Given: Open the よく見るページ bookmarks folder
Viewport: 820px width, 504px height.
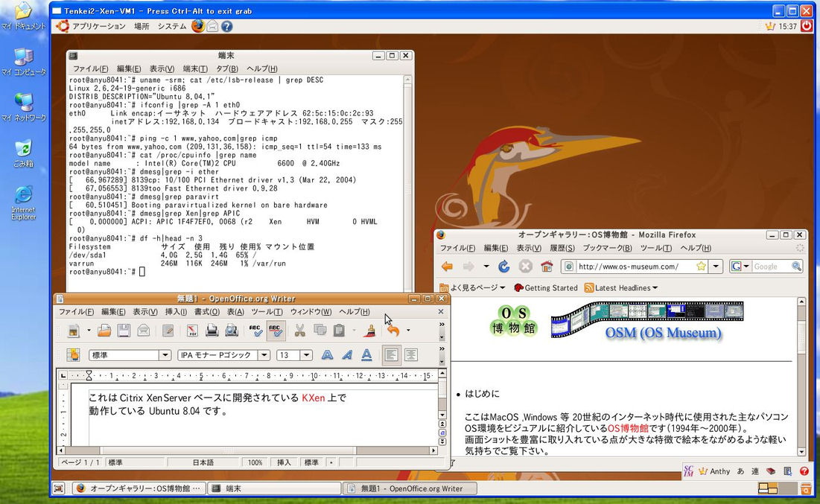Looking at the screenshot, I should pos(473,287).
